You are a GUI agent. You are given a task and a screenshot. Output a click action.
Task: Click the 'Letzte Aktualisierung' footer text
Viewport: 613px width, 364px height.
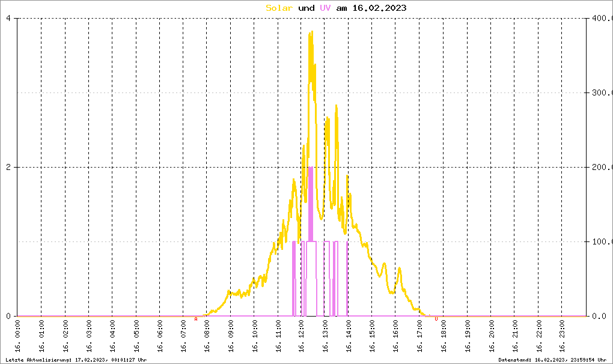click(76, 359)
